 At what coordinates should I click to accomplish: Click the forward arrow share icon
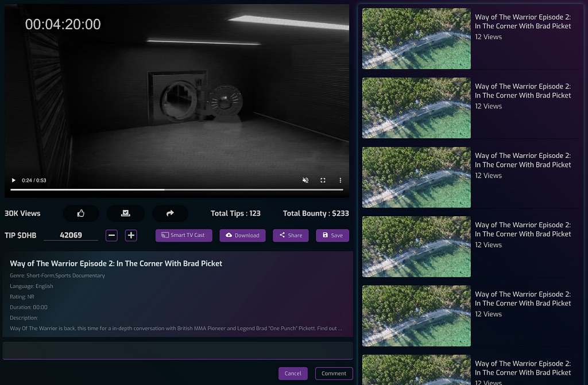170,213
